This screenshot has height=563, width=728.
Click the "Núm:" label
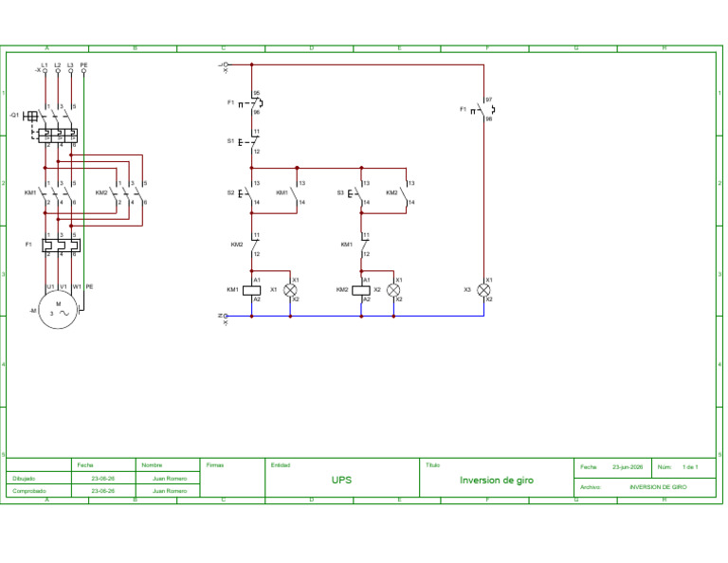[x=664, y=467]
